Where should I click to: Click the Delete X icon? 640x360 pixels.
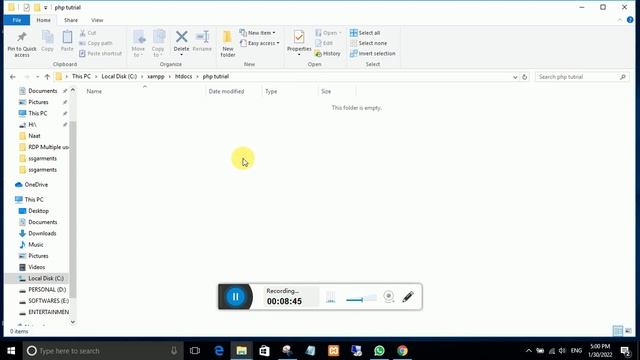point(181,37)
